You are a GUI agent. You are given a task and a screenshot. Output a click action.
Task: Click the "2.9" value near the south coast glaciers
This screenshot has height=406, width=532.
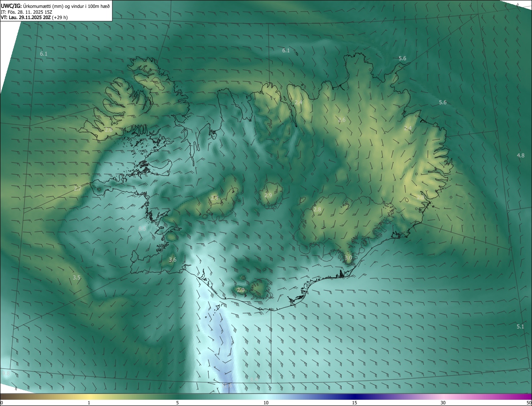coord(241,290)
